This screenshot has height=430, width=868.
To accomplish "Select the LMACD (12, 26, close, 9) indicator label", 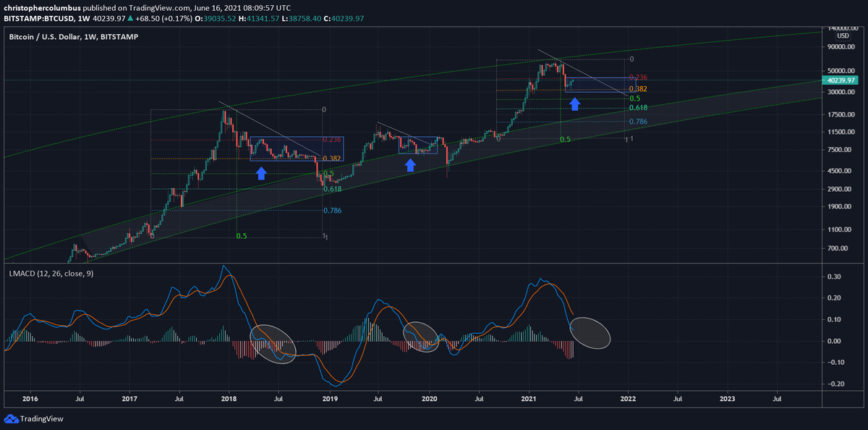I will [51, 273].
